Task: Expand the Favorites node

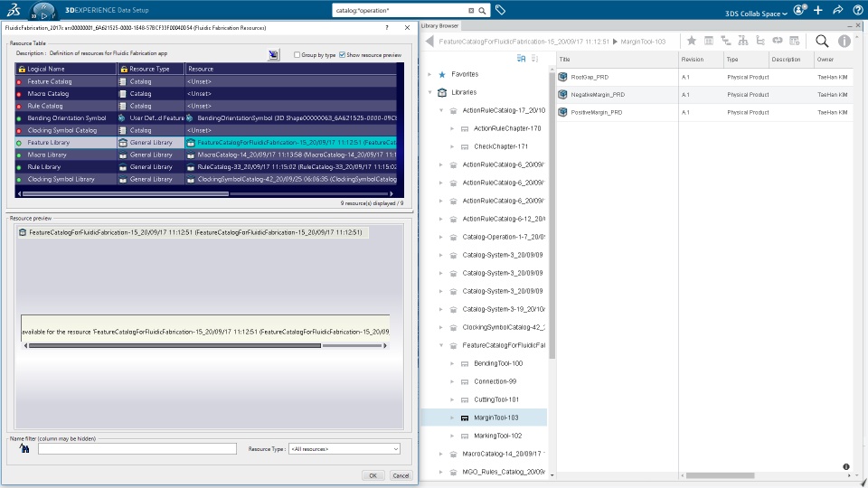Action: (429, 74)
